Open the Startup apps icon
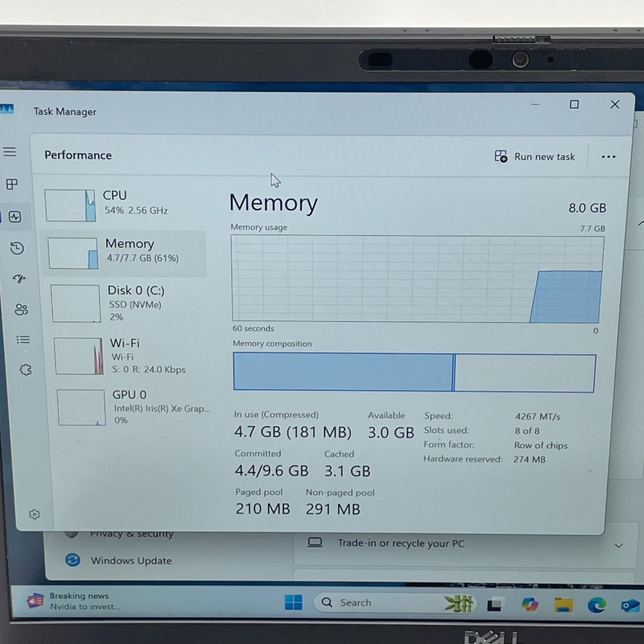 pos(19,279)
